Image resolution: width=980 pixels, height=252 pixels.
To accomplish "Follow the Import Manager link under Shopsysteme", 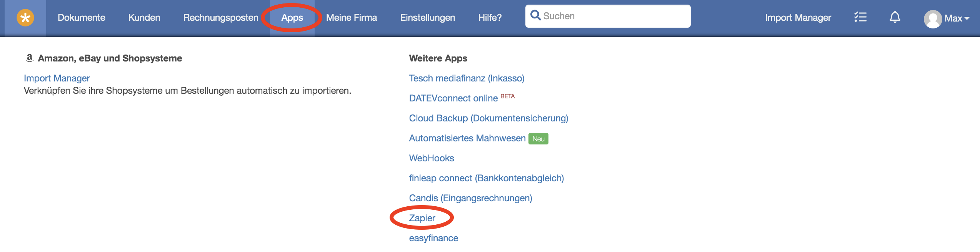I will (57, 78).
